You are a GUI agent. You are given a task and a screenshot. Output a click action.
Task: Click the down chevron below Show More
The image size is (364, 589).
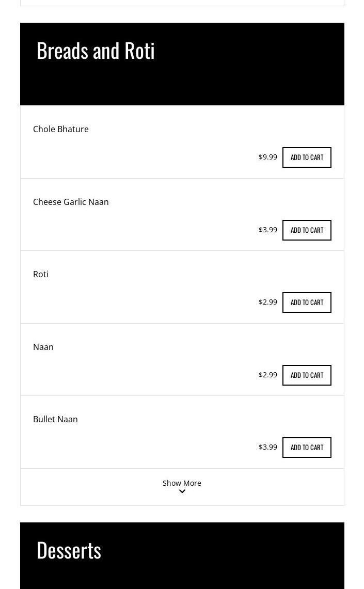(x=182, y=492)
